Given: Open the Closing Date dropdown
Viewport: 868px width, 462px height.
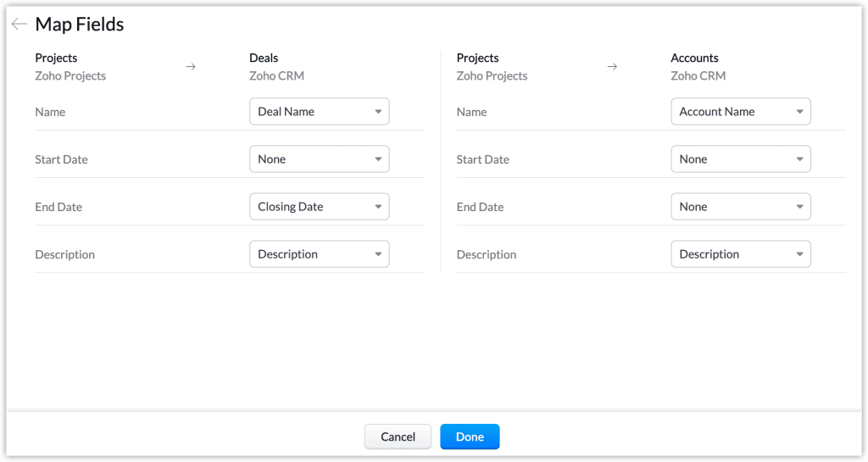Looking at the screenshot, I should click(x=319, y=207).
